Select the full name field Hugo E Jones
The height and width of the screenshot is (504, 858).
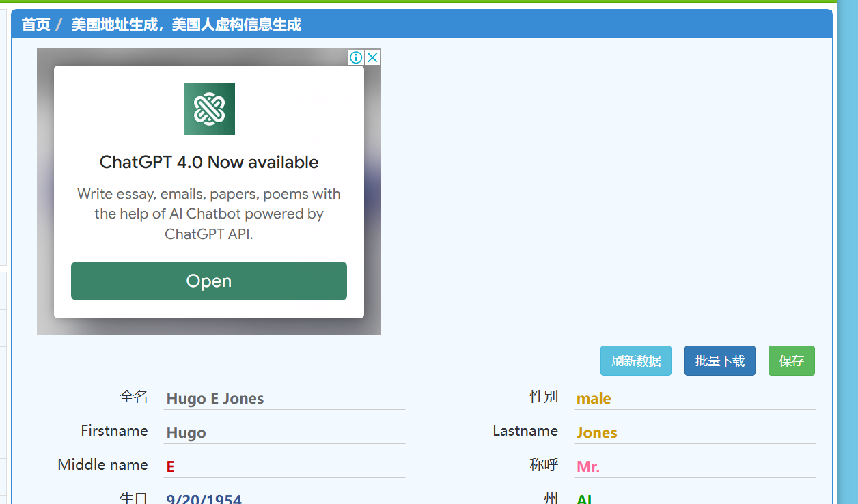tap(284, 398)
